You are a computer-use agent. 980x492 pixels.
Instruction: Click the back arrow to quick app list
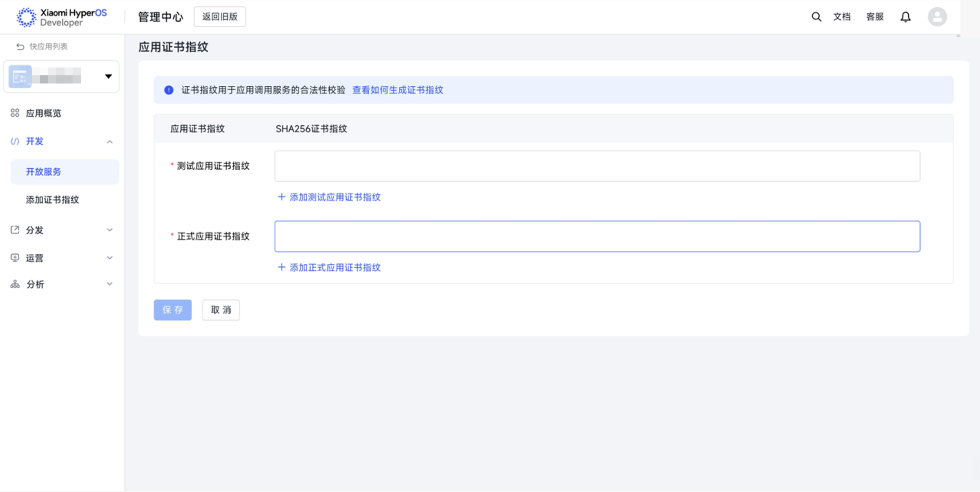pyautogui.click(x=20, y=46)
